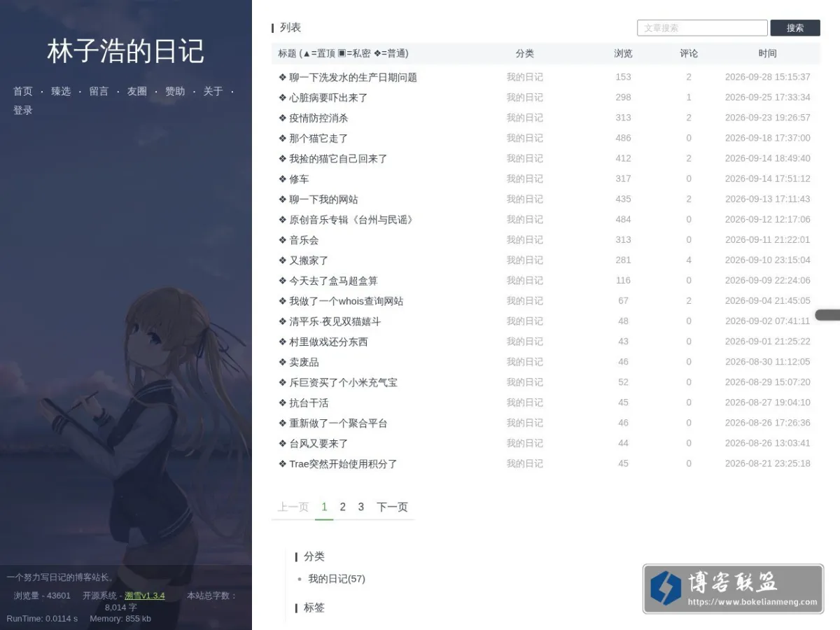Image resolution: width=840 pixels, height=630 pixels.
Task: Open the 臻选 navigation link
Action: (61, 91)
